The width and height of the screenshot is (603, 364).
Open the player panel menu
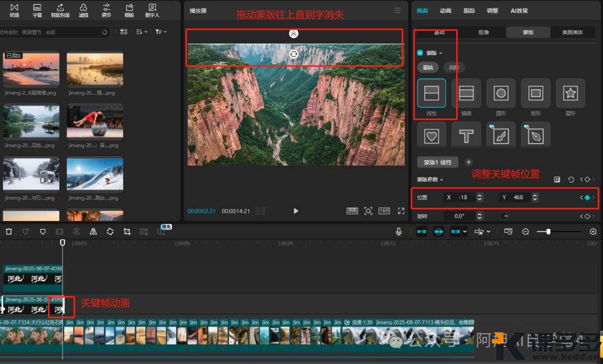tap(398, 11)
